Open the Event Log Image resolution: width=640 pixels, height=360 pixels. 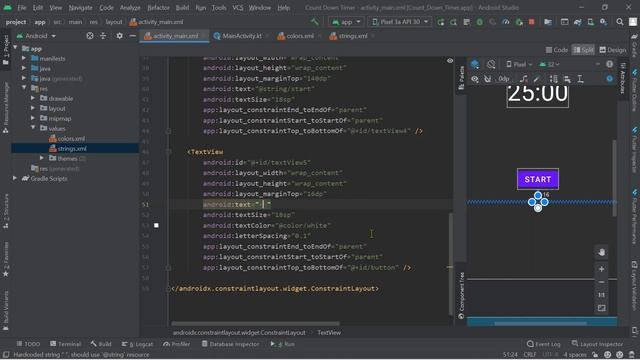tap(544, 344)
